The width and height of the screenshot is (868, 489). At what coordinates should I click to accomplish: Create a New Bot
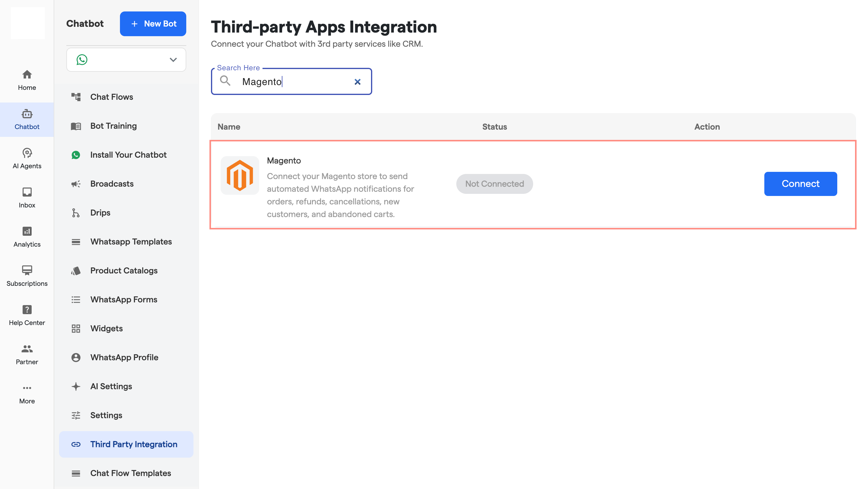pyautogui.click(x=153, y=24)
